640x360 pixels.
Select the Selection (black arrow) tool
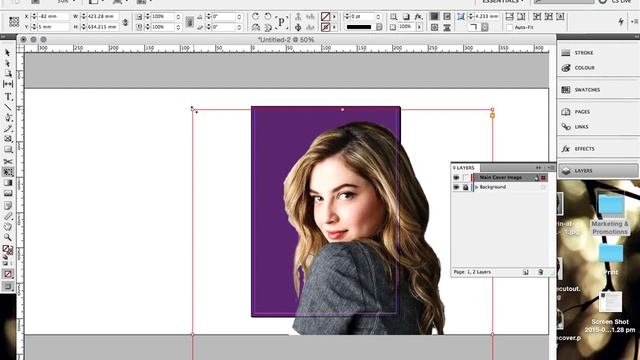(8, 53)
